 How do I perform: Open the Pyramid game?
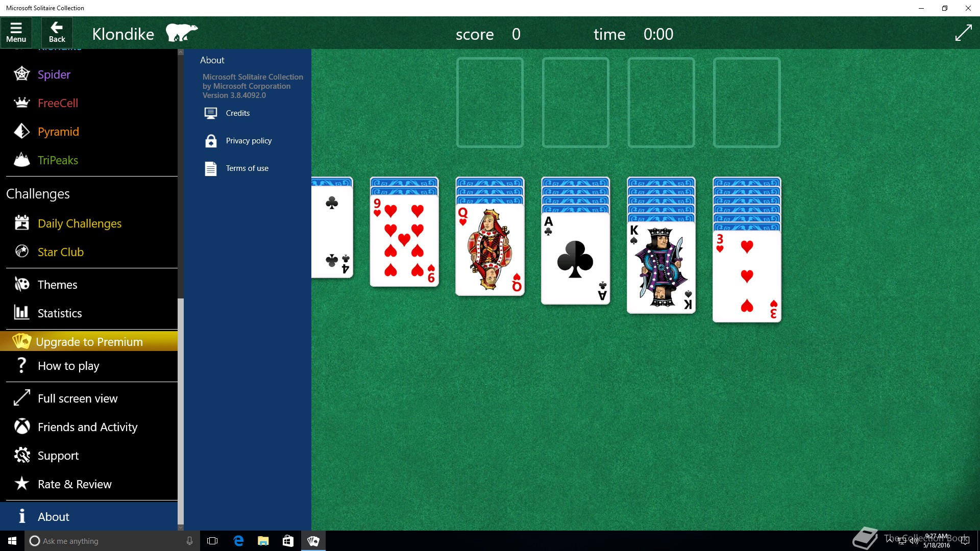(x=58, y=132)
